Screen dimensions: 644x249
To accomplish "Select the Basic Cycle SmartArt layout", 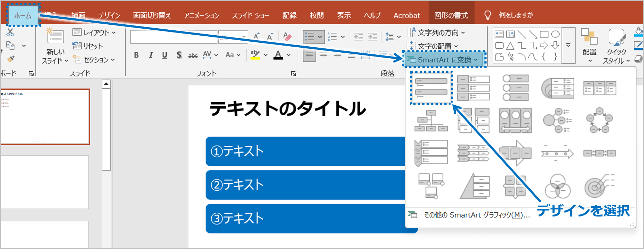I will point(599,121).
